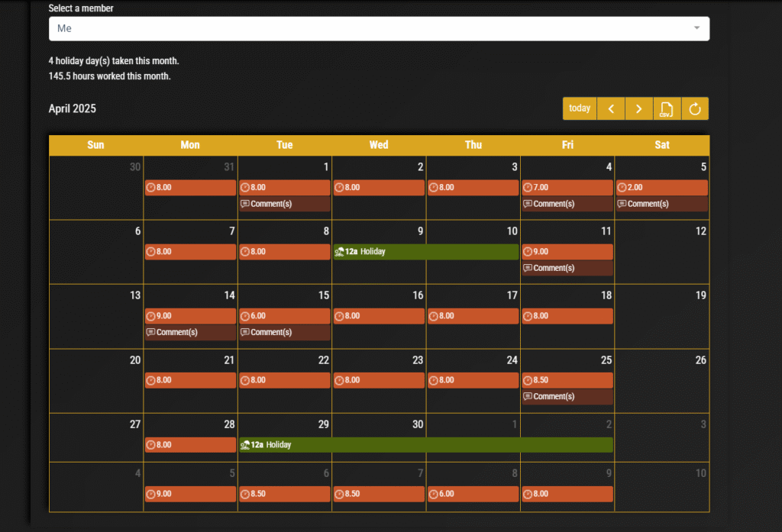
Task: Click the clock icon on April 1's entry
Action: point(245,187)
